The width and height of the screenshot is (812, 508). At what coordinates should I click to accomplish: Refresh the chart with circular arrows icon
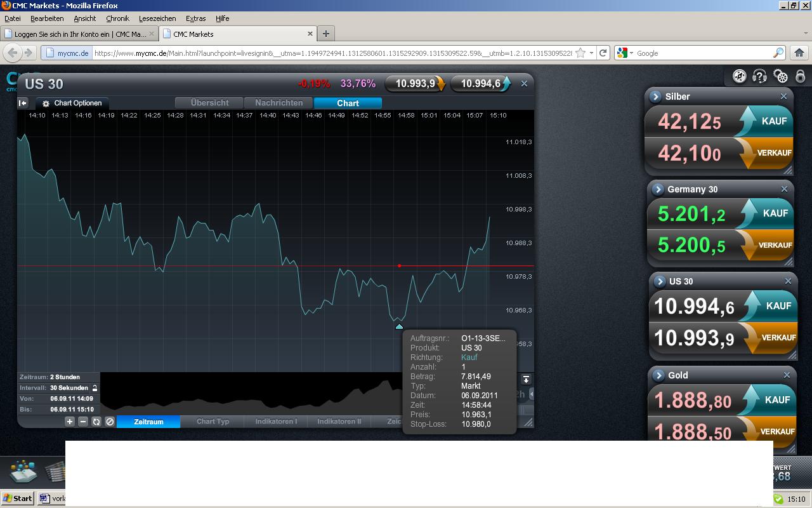pos(96,421)
